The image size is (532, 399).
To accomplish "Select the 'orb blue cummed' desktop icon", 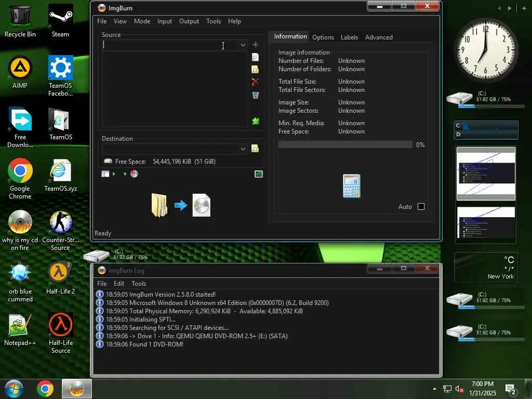I will coord(20,282).
